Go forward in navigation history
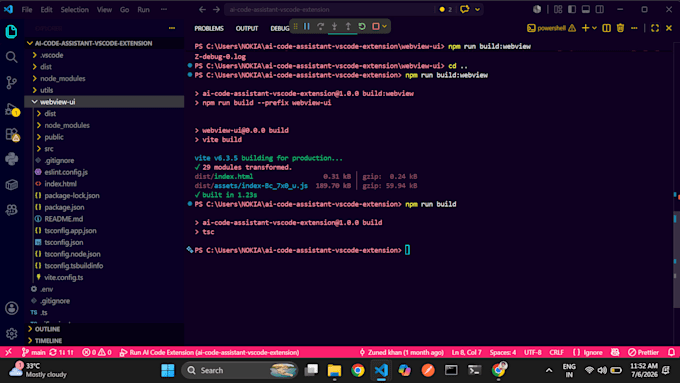Viewport: 680px width, 383px height. 216,9
